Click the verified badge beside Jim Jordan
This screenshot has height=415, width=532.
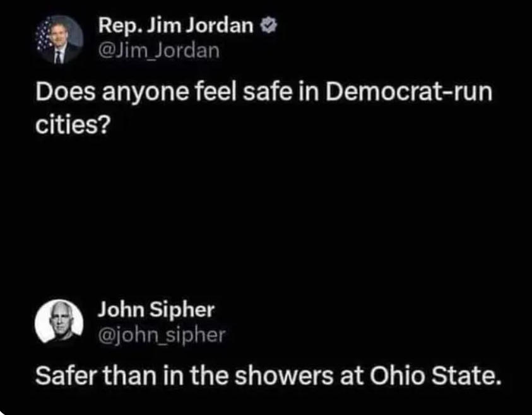(x=266, y=26)
